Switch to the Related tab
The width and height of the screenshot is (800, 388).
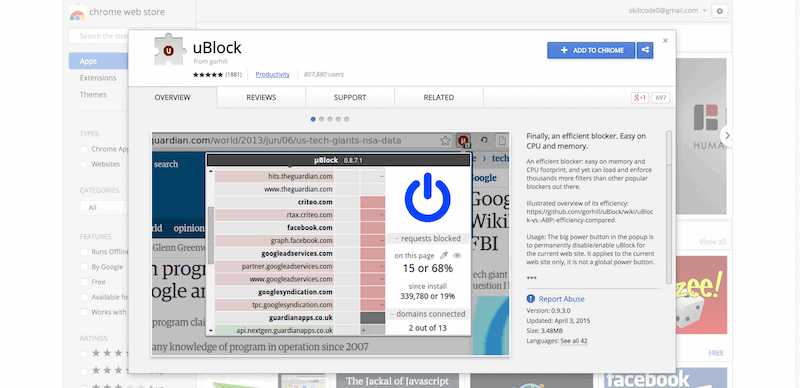(438, 98)
